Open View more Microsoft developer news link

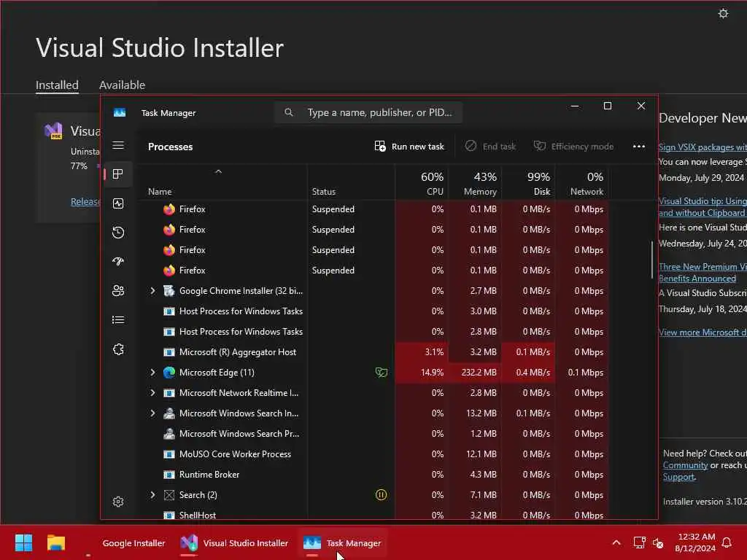703,332
